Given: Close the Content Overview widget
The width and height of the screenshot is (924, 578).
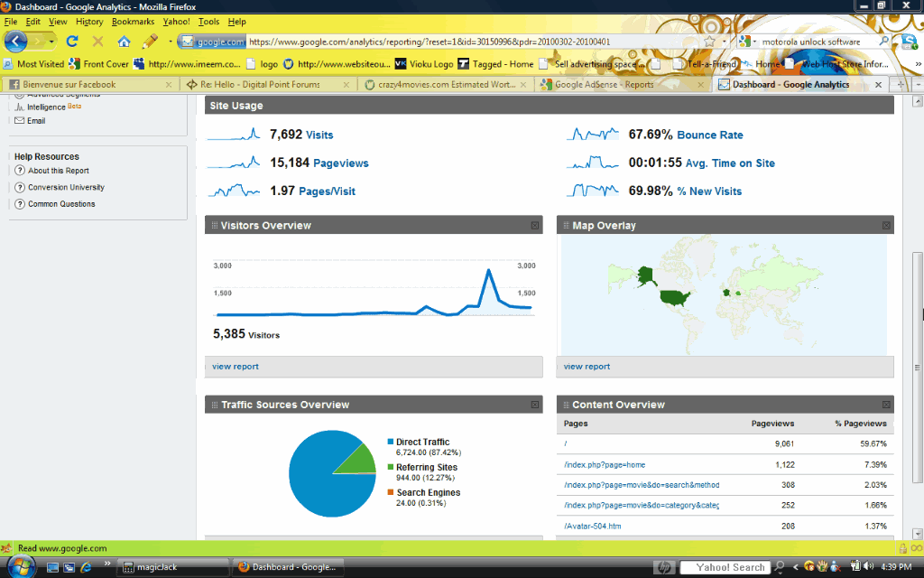Looking at the screenshot, I should pyautogui.click(x=886, y=405).
